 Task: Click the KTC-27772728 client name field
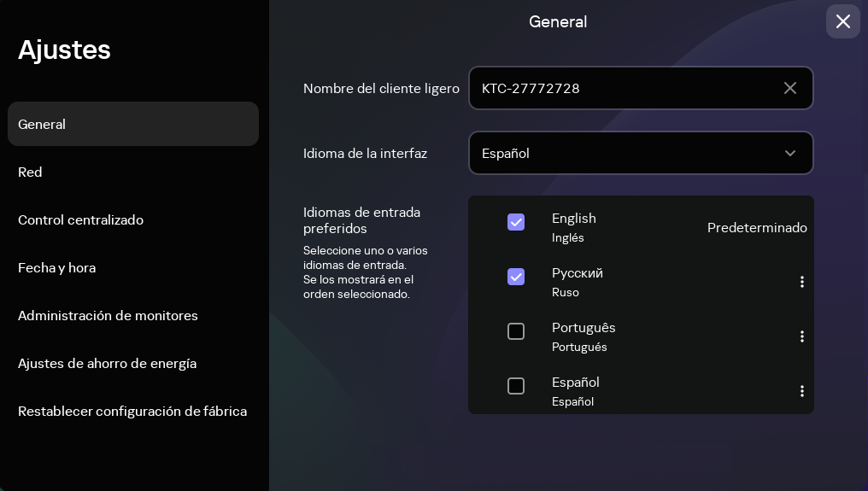coord(624,88)
